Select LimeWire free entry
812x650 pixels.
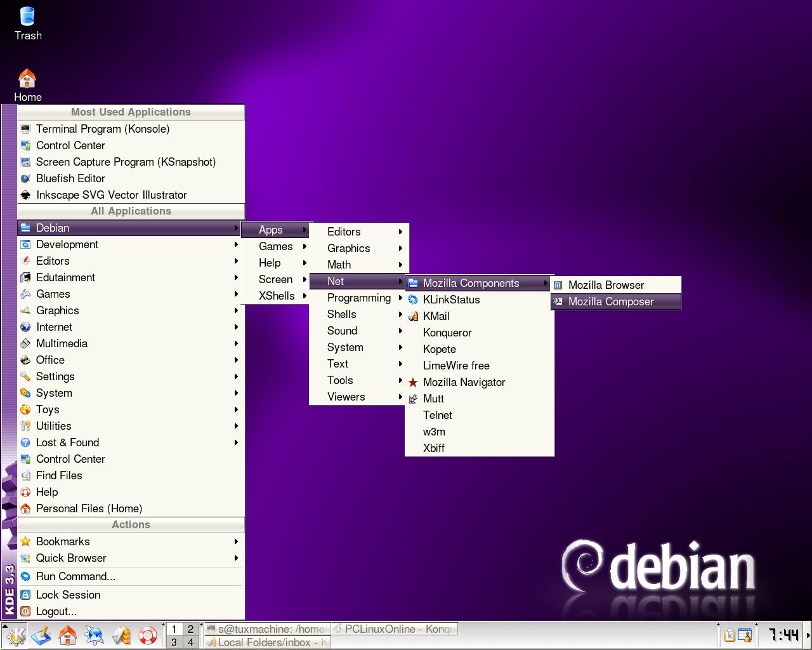tap(480, 366)
